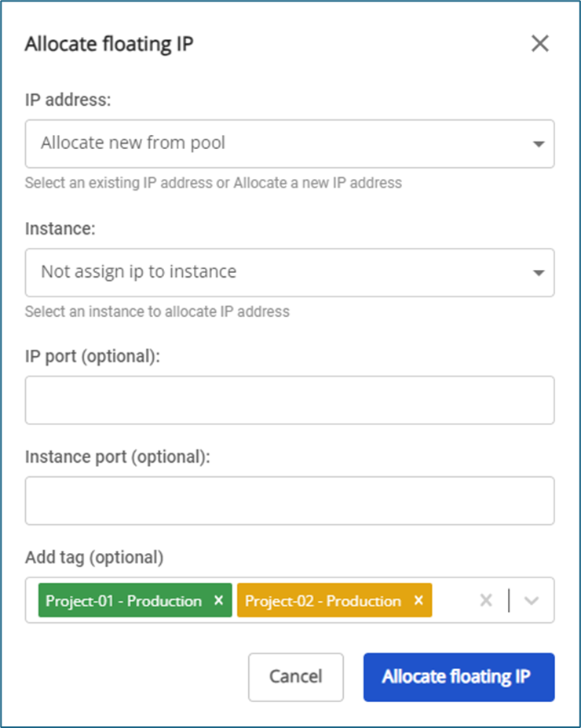The width and height of the screenshot is (581, 728).
Task: Click the green Project-01 - Production tag label
Action: [x=123, y=601]
